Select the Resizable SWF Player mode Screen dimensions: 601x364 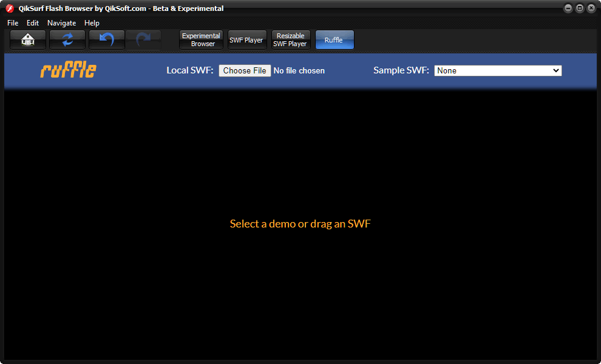(x=290, y=39)
